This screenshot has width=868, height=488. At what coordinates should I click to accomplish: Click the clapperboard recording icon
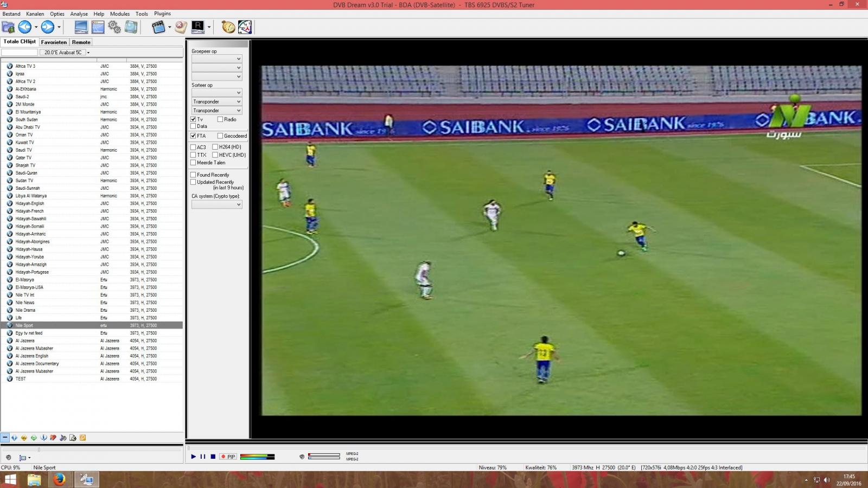pyautogui.click(x=158, y=27)
